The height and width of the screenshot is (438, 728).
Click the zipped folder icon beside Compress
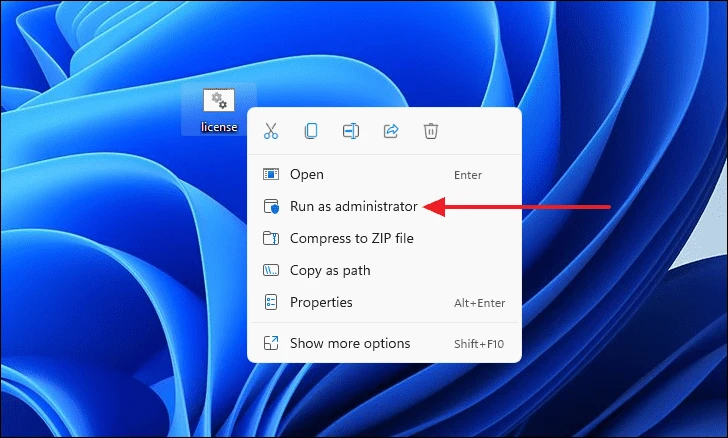click(270, 239)
